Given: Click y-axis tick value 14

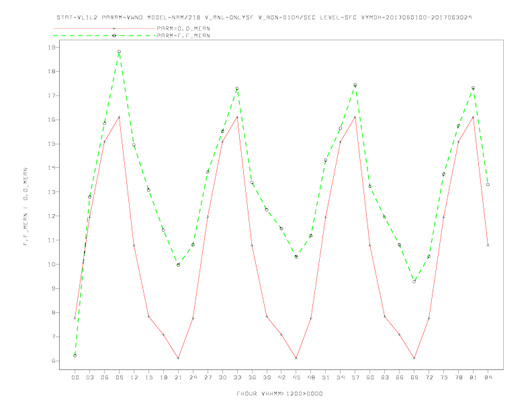Looking at the screenshot, I should click(51, 168).
